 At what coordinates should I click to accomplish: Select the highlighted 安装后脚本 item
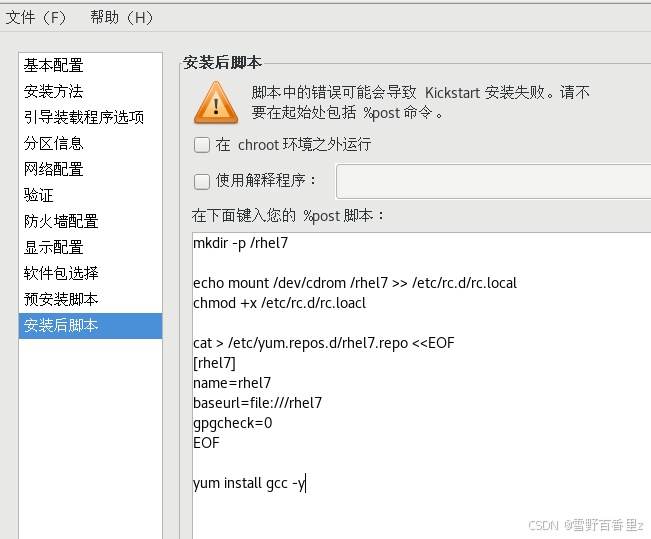pyautogui.click(x=91, y=326)
